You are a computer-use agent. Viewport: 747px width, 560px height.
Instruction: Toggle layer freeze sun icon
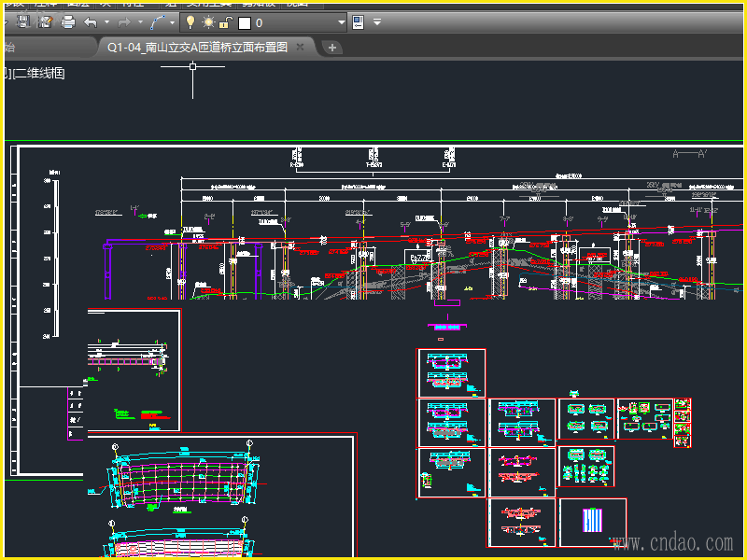(208, 21)
